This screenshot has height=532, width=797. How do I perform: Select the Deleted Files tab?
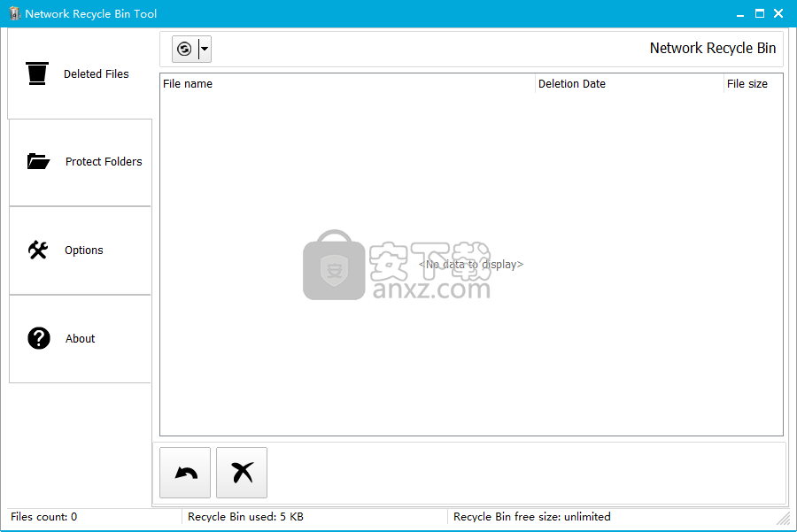80,74
